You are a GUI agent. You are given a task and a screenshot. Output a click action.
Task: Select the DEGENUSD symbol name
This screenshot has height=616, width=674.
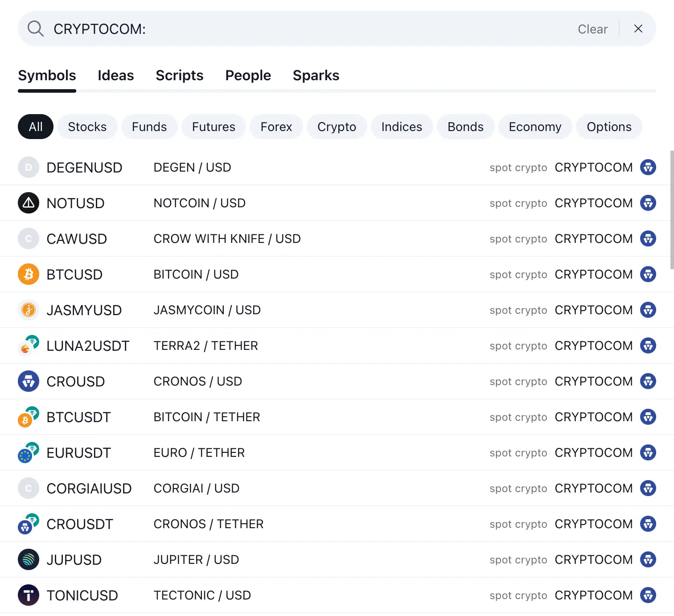tap(84, 168)
